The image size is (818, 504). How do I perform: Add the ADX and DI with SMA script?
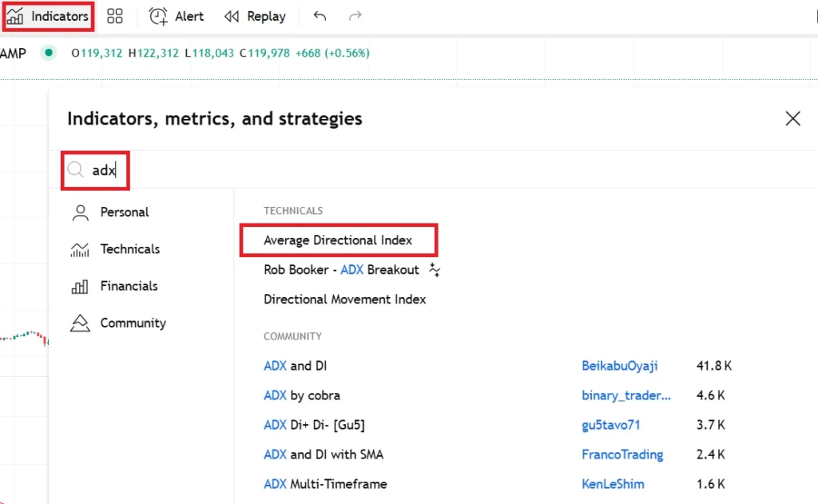tap(324, 454)
